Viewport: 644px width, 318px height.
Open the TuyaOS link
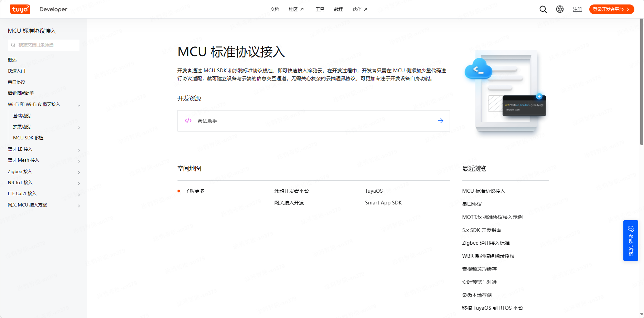pos(374,191)
